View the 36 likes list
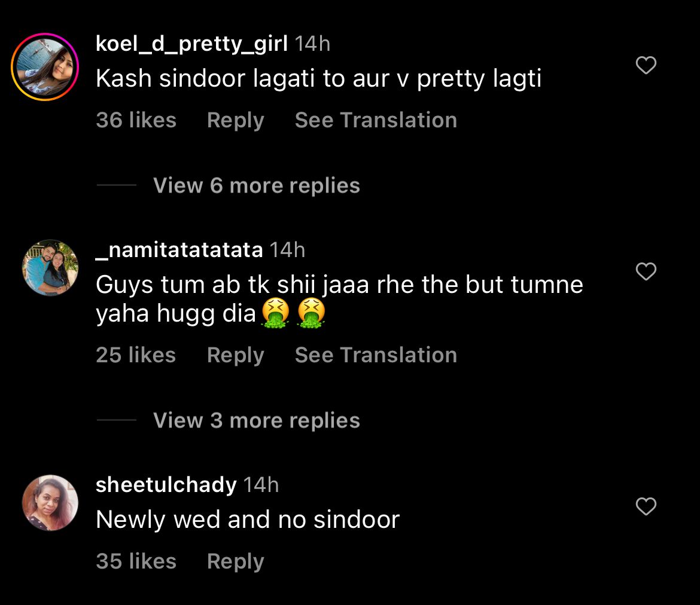Screen dimensions: 700x605 [x=136, y=120]
